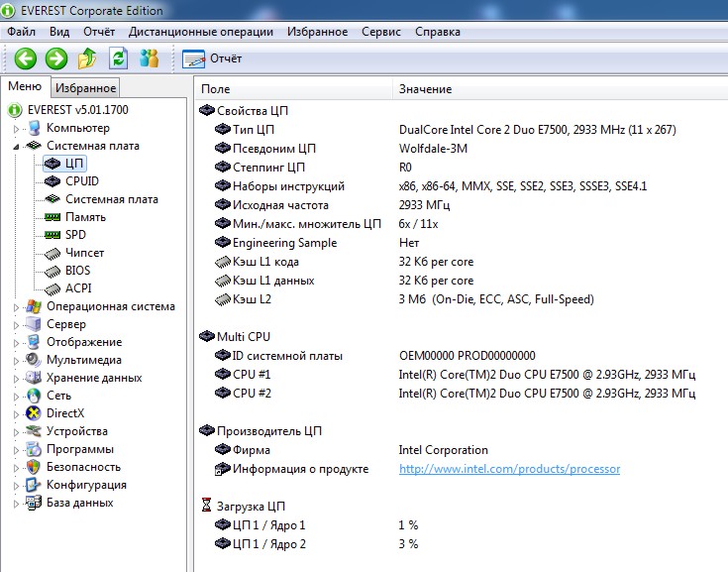Click the Refresh toolbar icon
The width and height of the screenshot is (728, 572).
coord(118,58)
